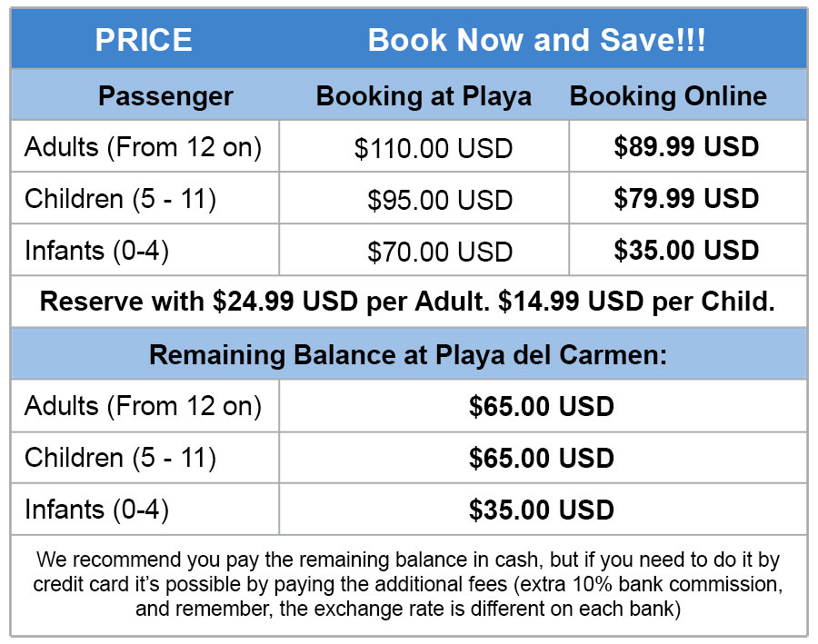Select the 'Booking at Playa' column header
Viewport: 818px width, 644px height.
pyautogui.click(x=424, y=96)
